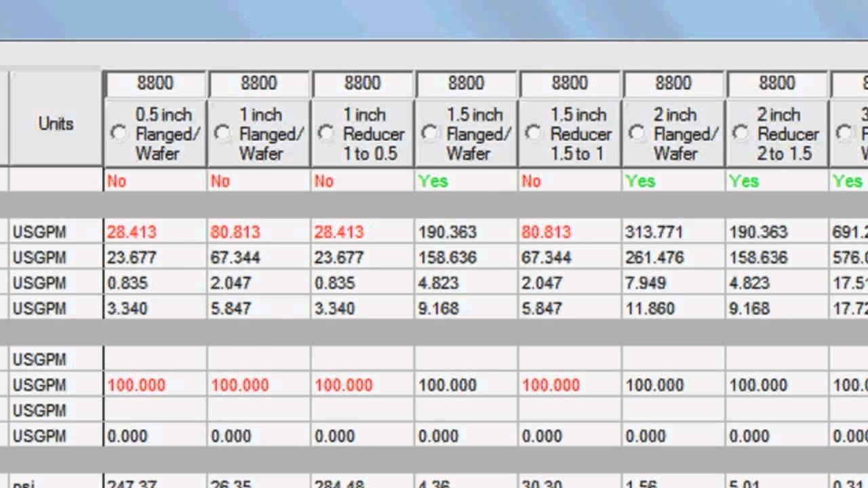This screenshot has height=488, width=868.
Task: Select the 0.5 inch Flanged/Wafer radio button
Action: click(x=119, y=134)
